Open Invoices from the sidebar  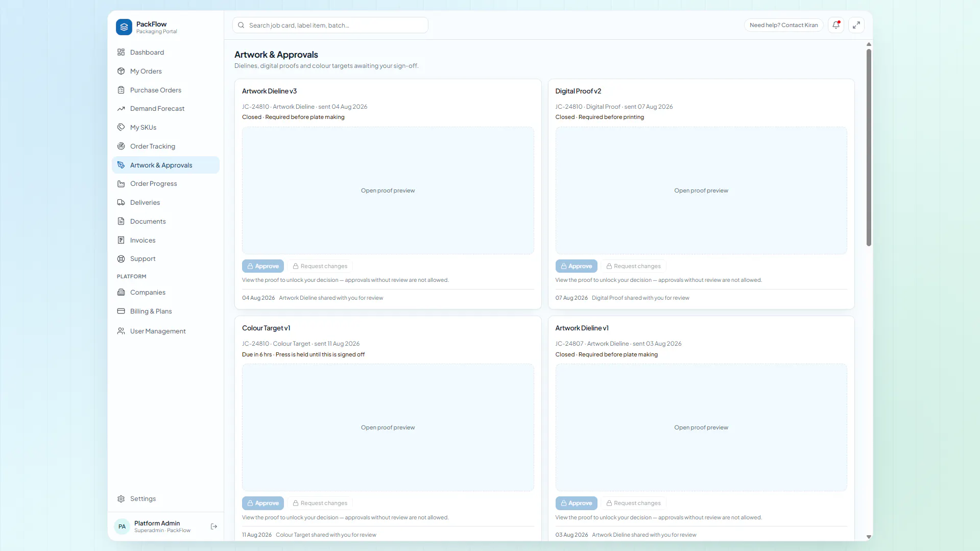coord(165,240)
